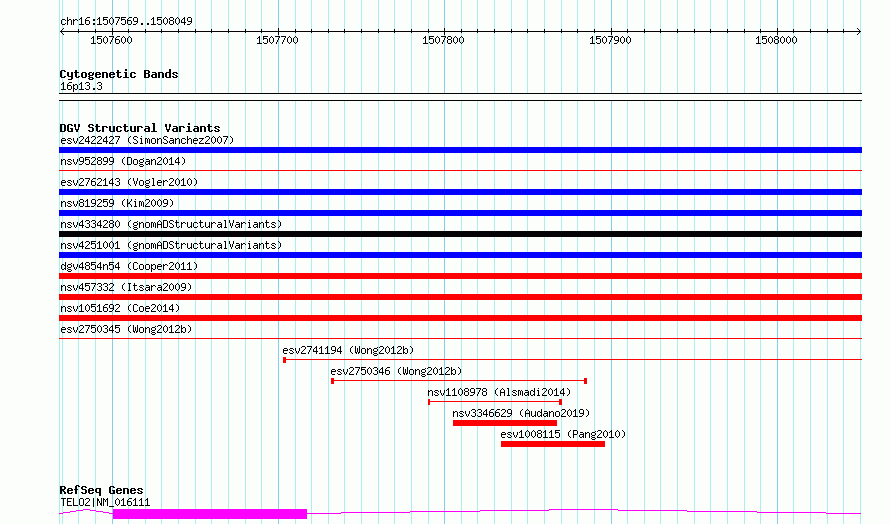
Task: Select the thin red line of esv2741194
Action: [572, 359]
